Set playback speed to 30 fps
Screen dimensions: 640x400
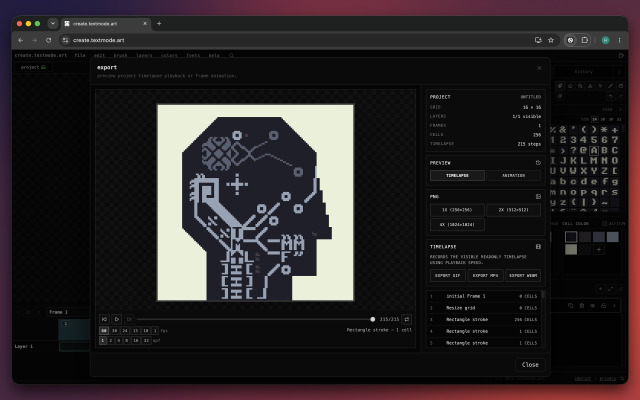tap(115, 331)
